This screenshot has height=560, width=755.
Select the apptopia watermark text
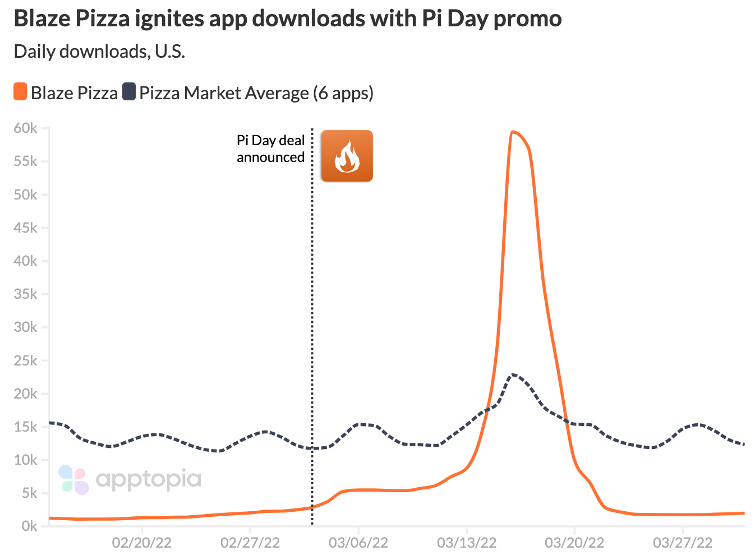point(149,479)
